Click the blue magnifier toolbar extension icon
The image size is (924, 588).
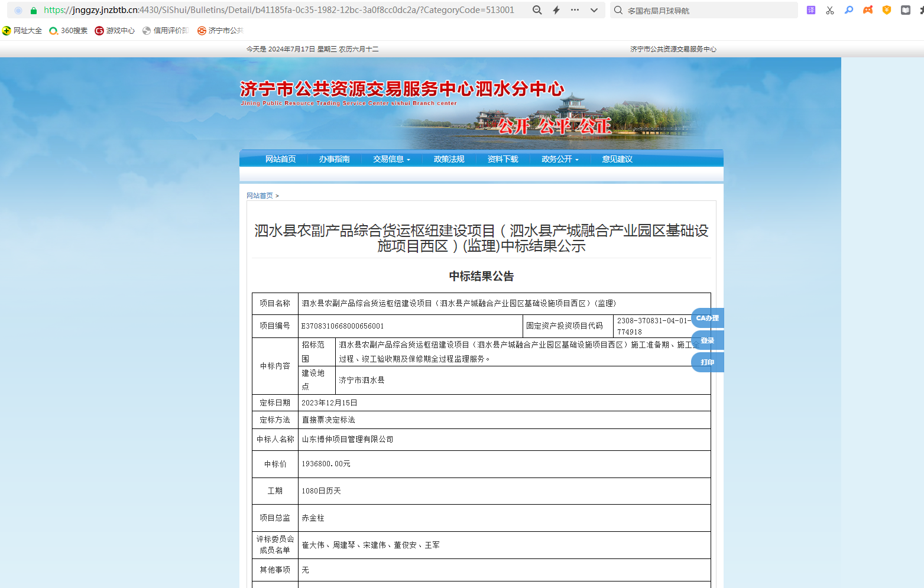point(849,10)
